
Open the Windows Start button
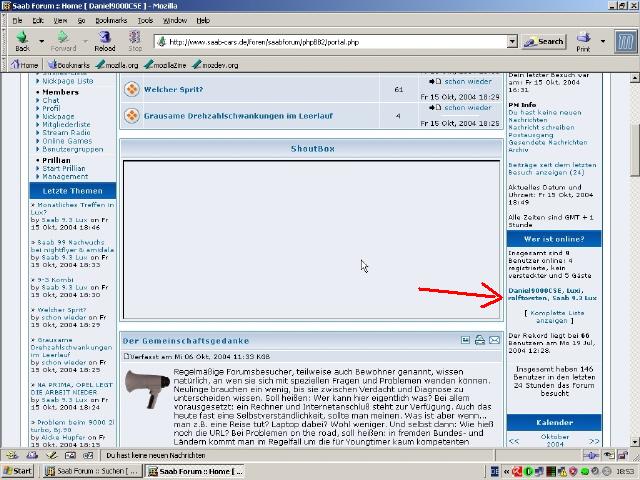pos(18,471)
